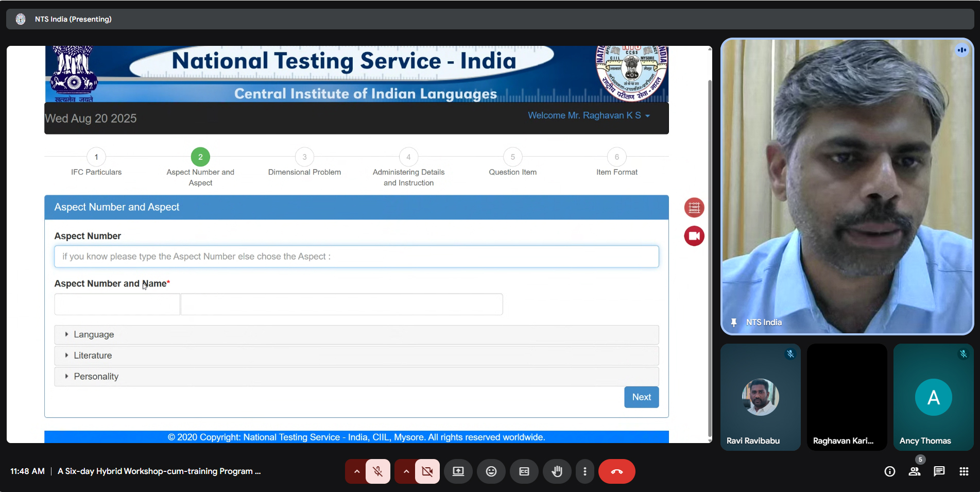980x492 pixels.
Task: Click the Aspect Number input field
Action: click(x=356, y=257)
